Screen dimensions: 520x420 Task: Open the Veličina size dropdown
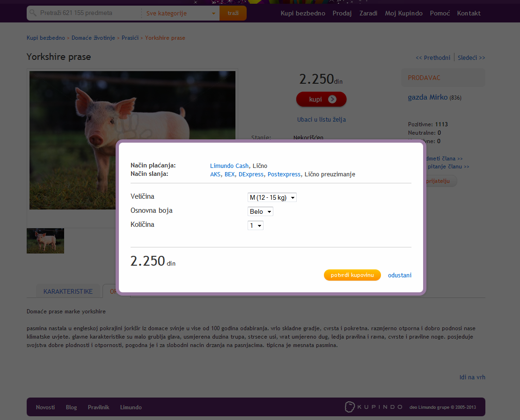tap(272, 198)
